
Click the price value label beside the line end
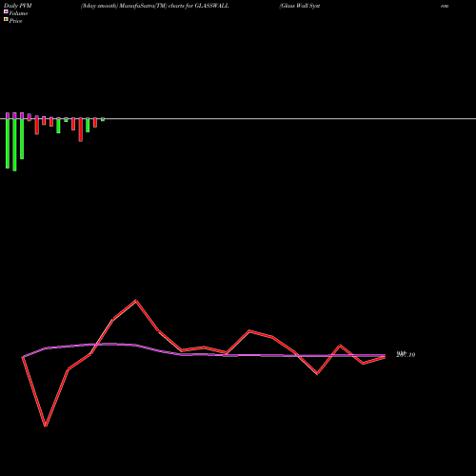pyautogui.click(x=406, y=354)
